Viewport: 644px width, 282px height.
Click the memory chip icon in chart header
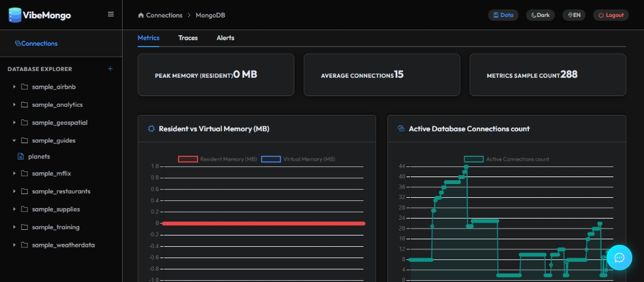point(151,129)
